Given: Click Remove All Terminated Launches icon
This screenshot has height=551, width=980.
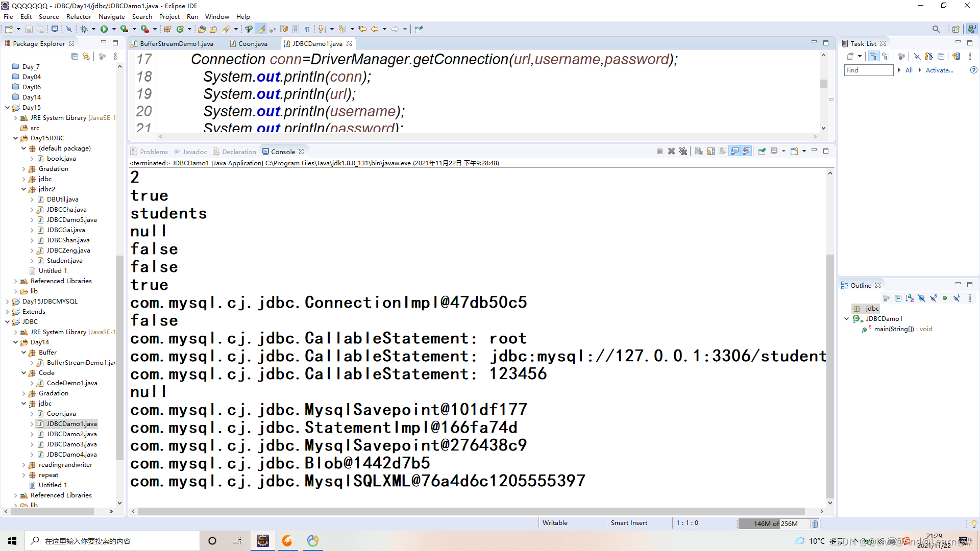Looking at the screenshot, I should coord(683,151).
